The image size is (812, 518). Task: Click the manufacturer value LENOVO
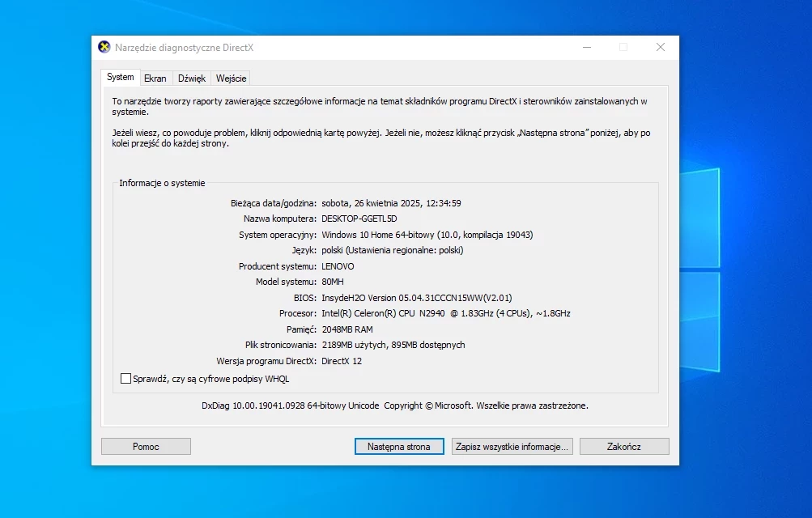(x=338, y=266)
